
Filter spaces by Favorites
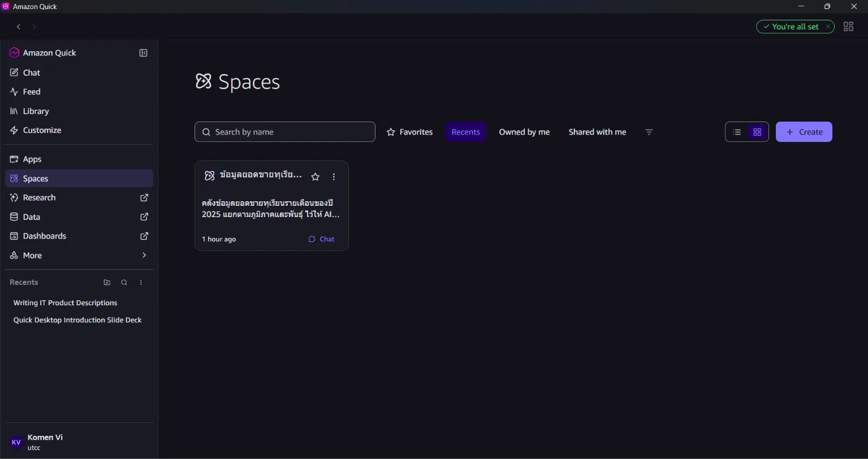point(409,132)
